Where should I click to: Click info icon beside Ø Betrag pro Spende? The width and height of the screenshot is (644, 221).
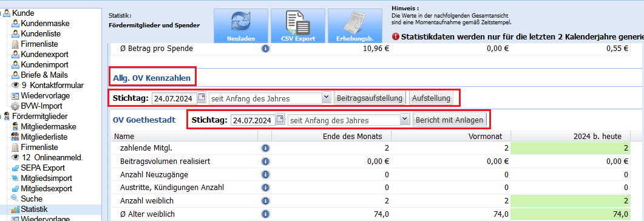pyautogui.click(x=265, y=49)
